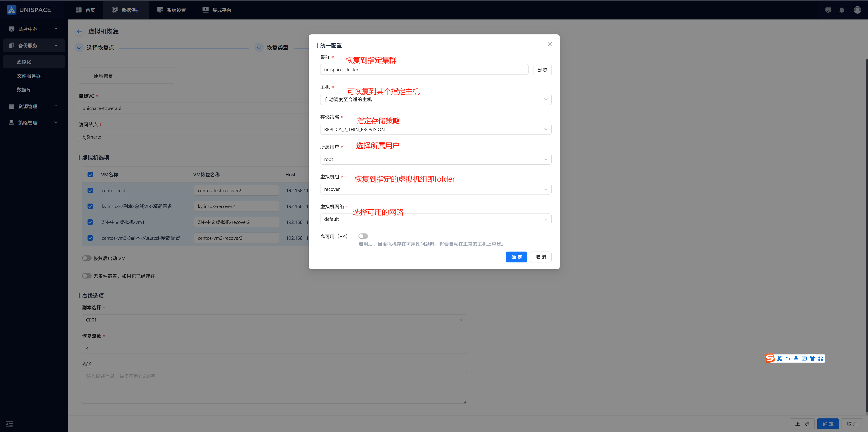The width and height of the screenshot is (868, 432).
Task: Close the 统一配置 dialog with the X icon
Action: [550, 44]
